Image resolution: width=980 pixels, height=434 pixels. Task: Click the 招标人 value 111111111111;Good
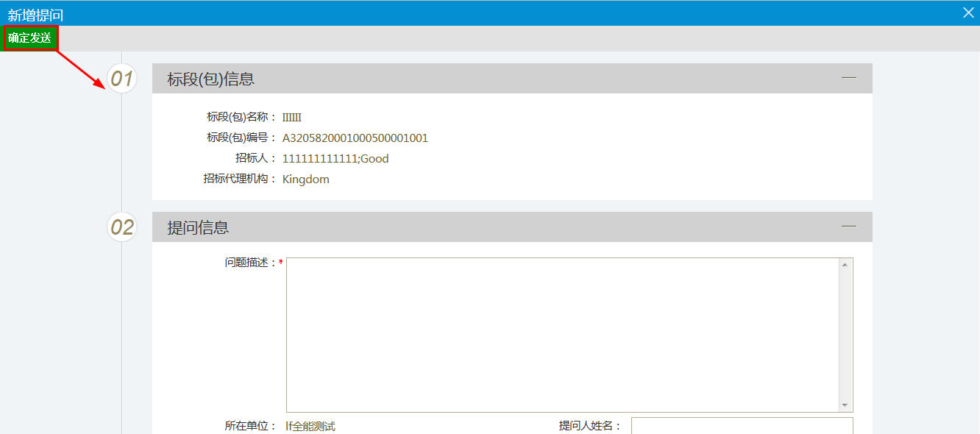336,158
